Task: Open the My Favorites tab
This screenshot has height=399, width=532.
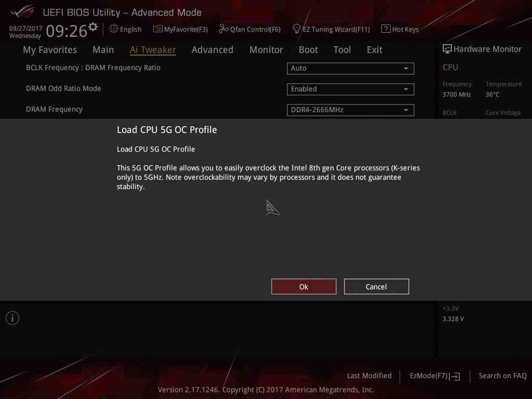Action: point(50,50)
